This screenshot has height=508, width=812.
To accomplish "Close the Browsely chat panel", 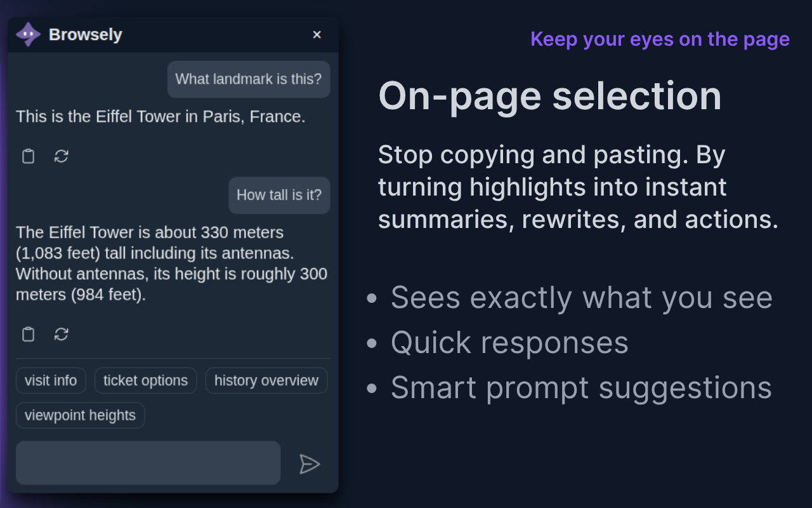I will (x=317, y=35).
